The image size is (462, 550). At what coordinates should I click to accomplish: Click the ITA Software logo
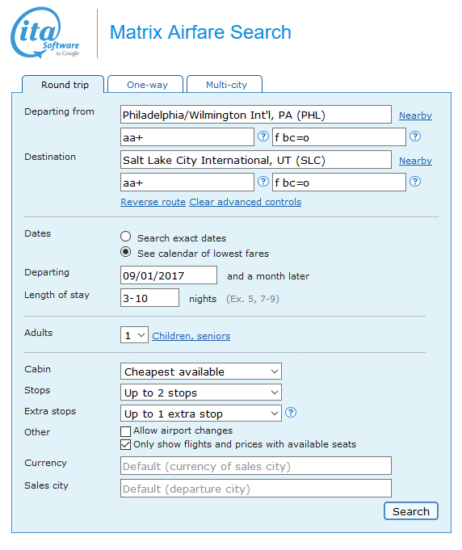tap(45, 33)
